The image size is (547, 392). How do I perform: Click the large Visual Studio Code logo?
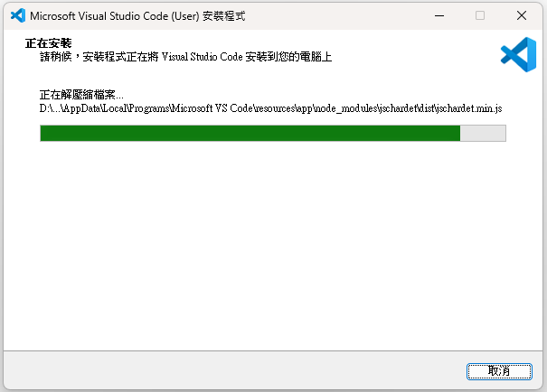click(x=518, y=55)
